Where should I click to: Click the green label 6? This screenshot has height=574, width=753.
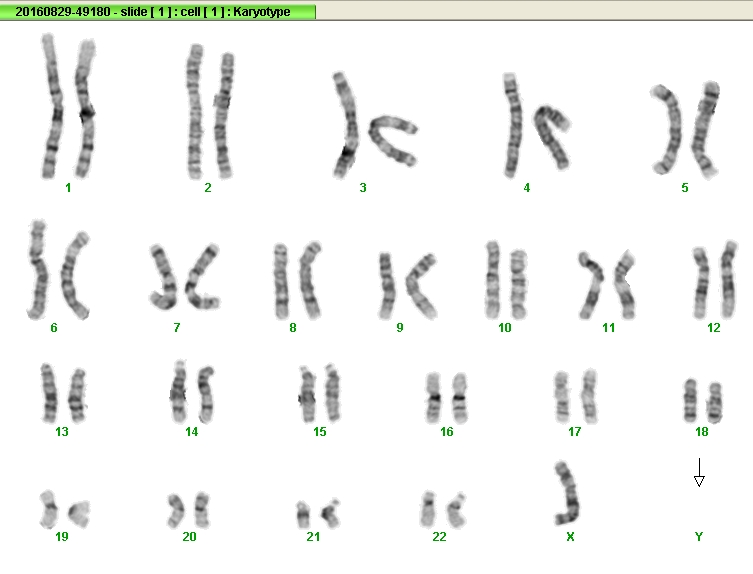(54, 328)
